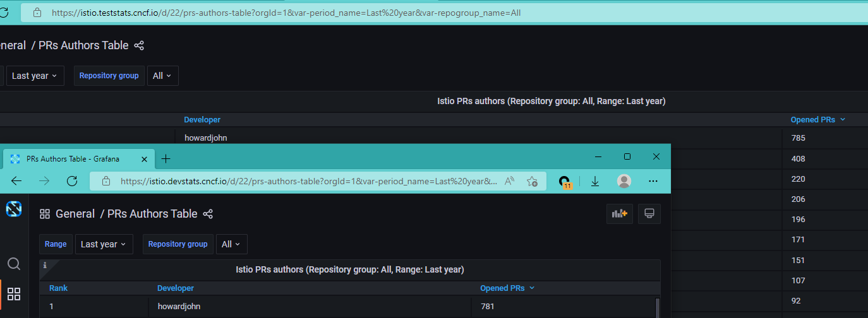Image resolution: width=868 pixels, height=318 pixels.
Task: Click the panel info icon in front window
Action: coord(45,266)
